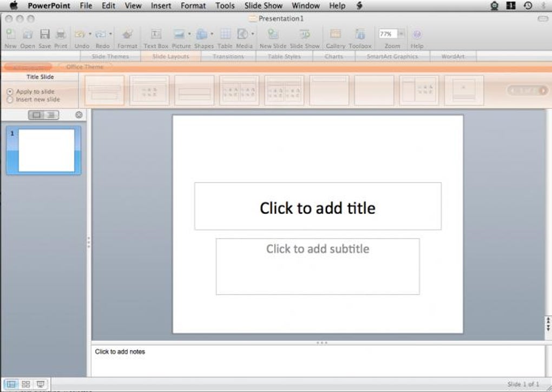Open the Redo history dropdown arrow
The height and width of the screenshot is (392, 552).
pos(110,34)
